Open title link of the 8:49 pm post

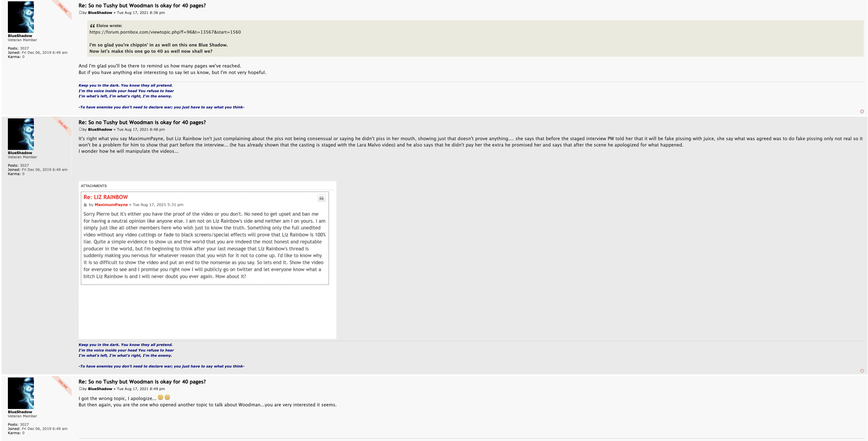point(142,381)
